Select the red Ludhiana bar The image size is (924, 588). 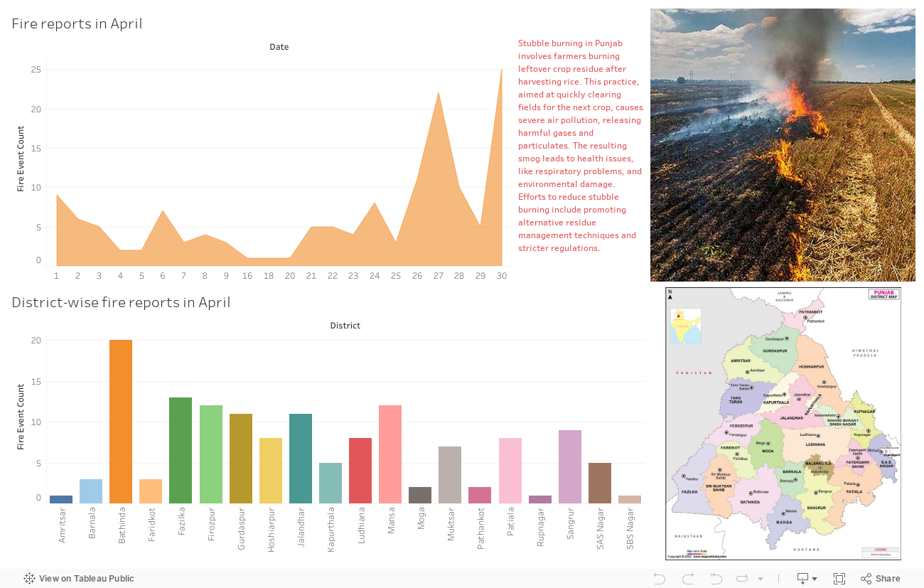360,471
